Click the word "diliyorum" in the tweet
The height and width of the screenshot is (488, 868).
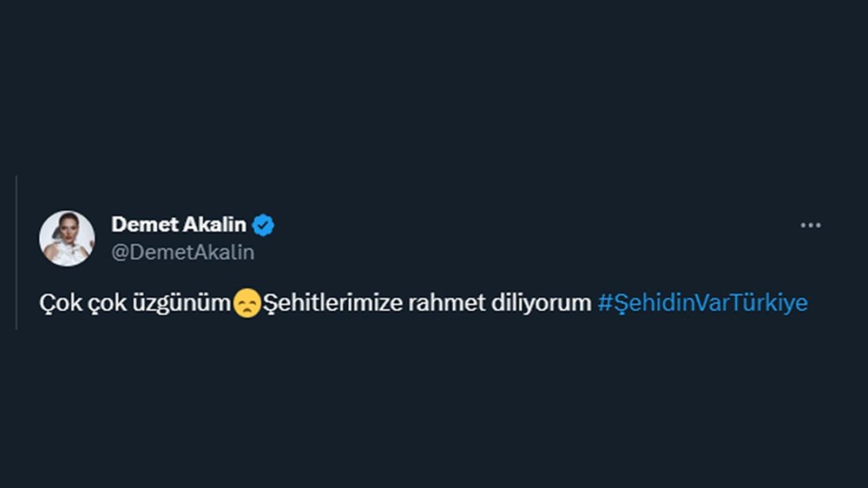tap(542, 303)
